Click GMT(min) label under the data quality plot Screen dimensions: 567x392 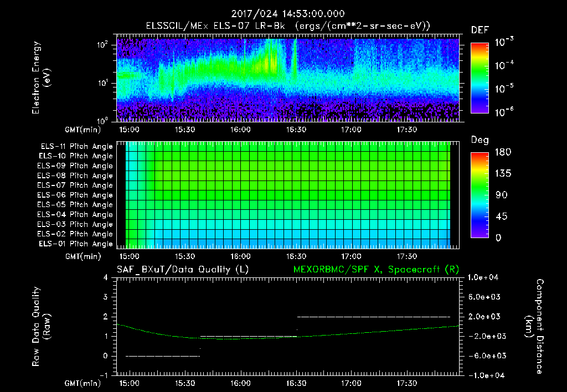[x=83, y=384]
